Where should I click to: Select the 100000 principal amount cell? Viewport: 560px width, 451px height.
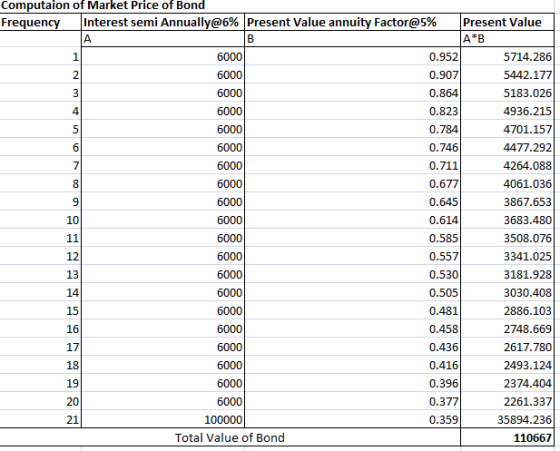[x=163, y=420]
